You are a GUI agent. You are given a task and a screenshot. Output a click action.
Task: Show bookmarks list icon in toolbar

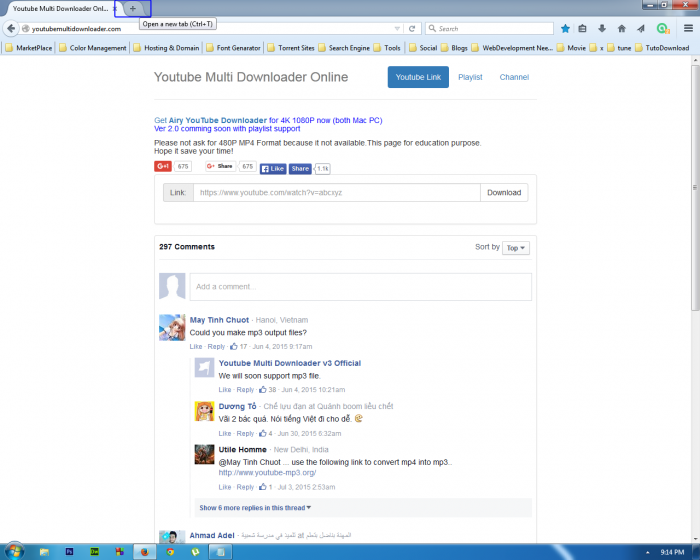[583, 29]
